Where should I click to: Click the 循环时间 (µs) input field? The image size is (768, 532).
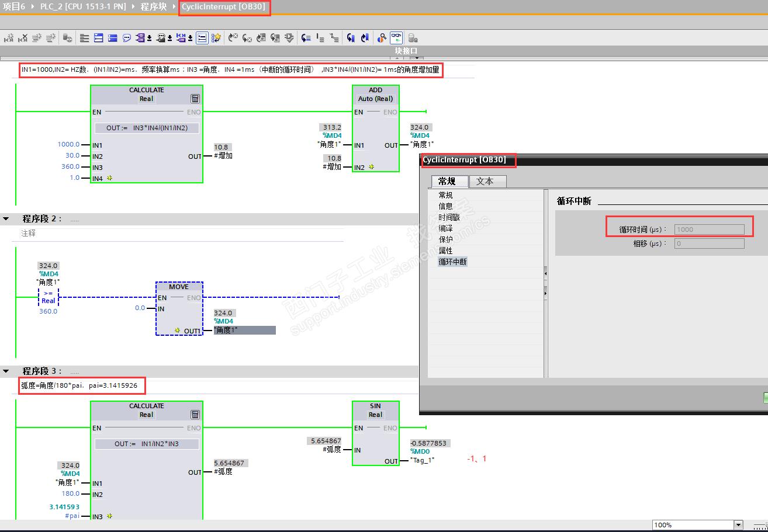coord(710,230)
